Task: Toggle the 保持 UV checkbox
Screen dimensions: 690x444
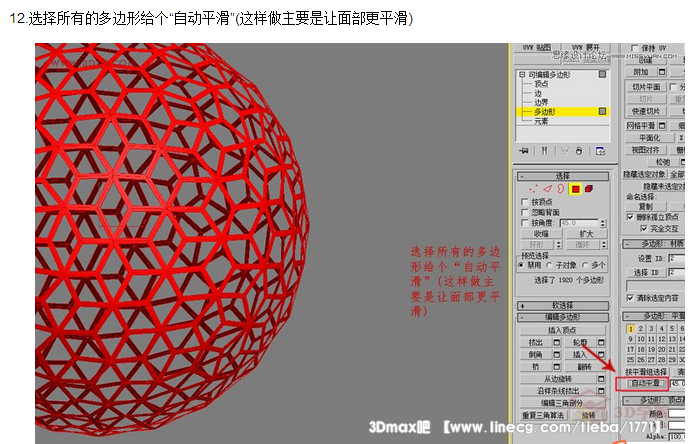Action: (634, 48)
